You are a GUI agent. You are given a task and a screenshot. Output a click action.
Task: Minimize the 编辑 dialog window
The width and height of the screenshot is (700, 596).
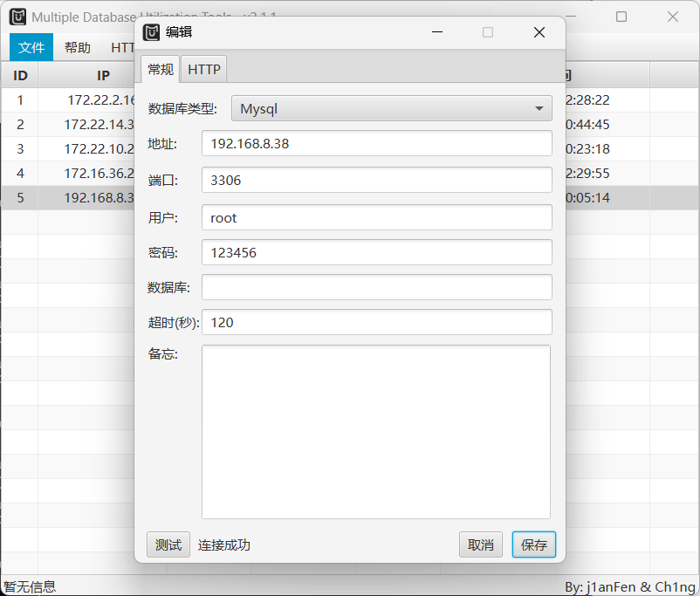point(437,32)
